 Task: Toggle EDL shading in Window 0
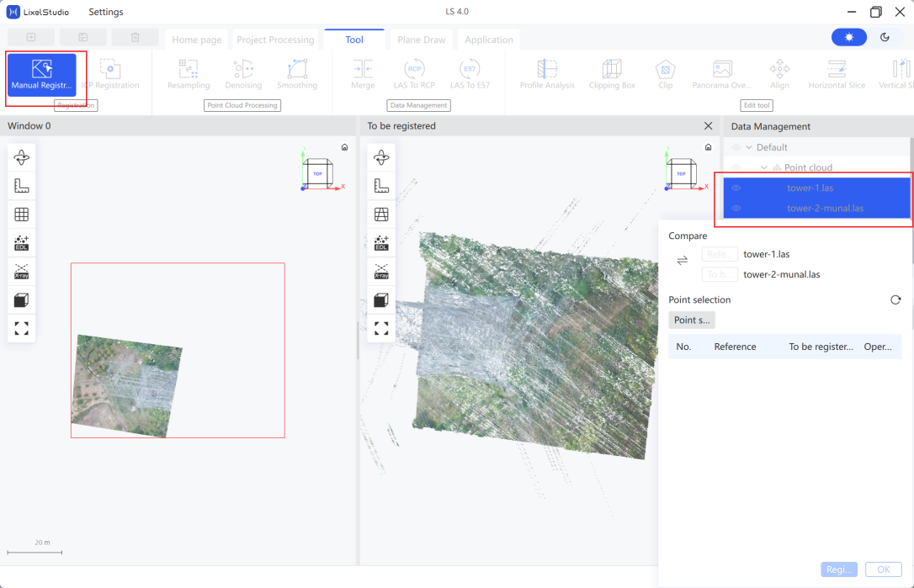(x=22, y=243)
